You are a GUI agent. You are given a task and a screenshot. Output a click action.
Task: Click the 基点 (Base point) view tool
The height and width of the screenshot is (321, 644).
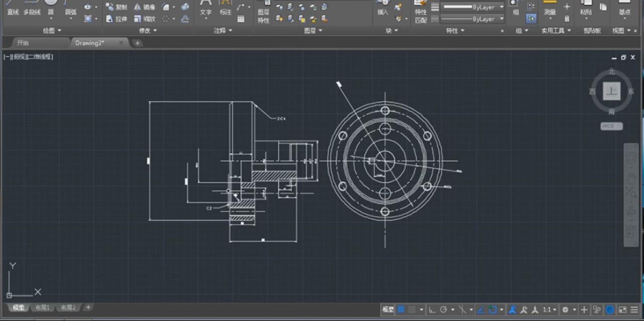pyautogui.click(x=625, y=9)
